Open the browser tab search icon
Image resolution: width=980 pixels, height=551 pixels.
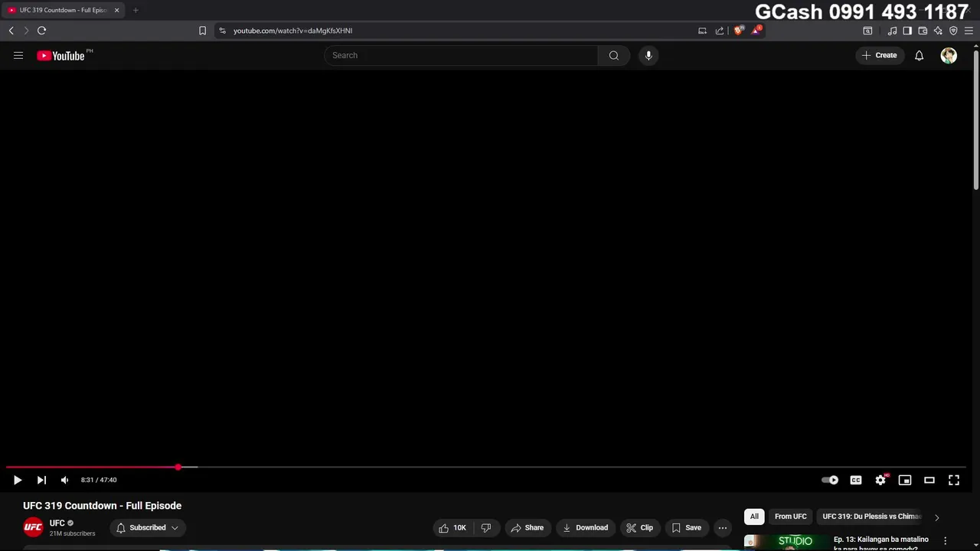point(867,31)
